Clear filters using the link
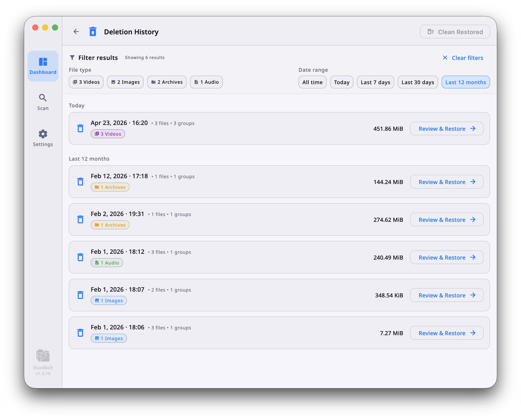Image resolution: width=521 pixels, height=420 pixels. pyautogui.click(x=463, y=58)
